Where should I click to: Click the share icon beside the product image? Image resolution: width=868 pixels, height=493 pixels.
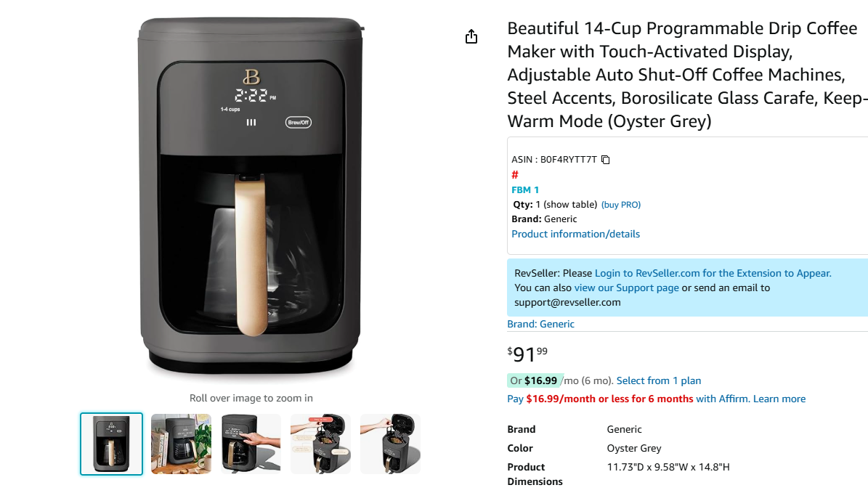(471, 36)
